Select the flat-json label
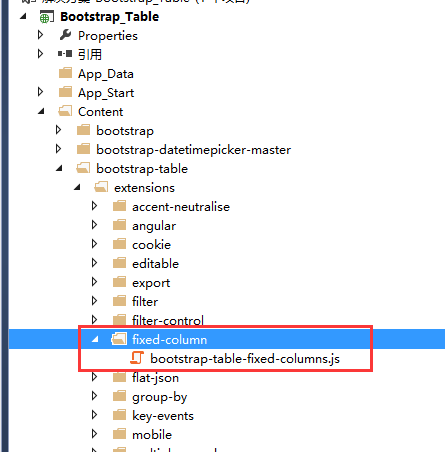 [155, 378]
